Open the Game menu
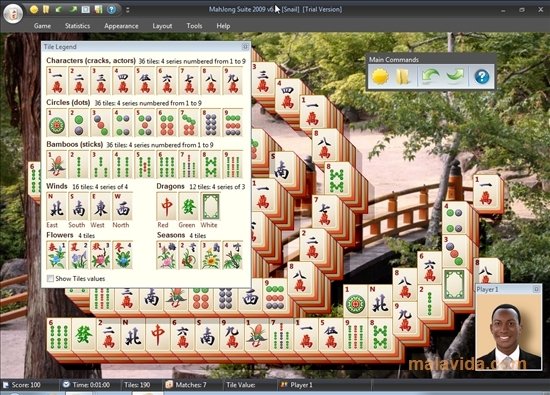This screenshot has height=395, width=550. tap(42, 26)
